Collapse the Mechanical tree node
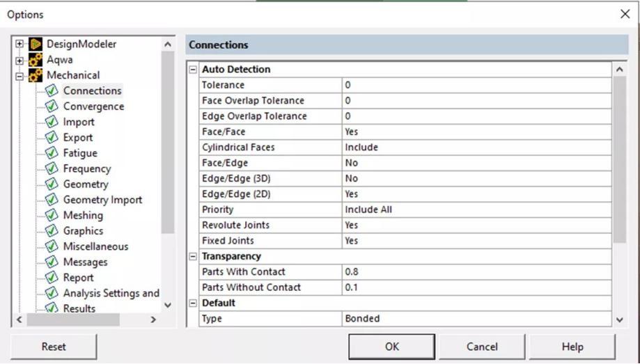640x364 pixels. (19, 77)
